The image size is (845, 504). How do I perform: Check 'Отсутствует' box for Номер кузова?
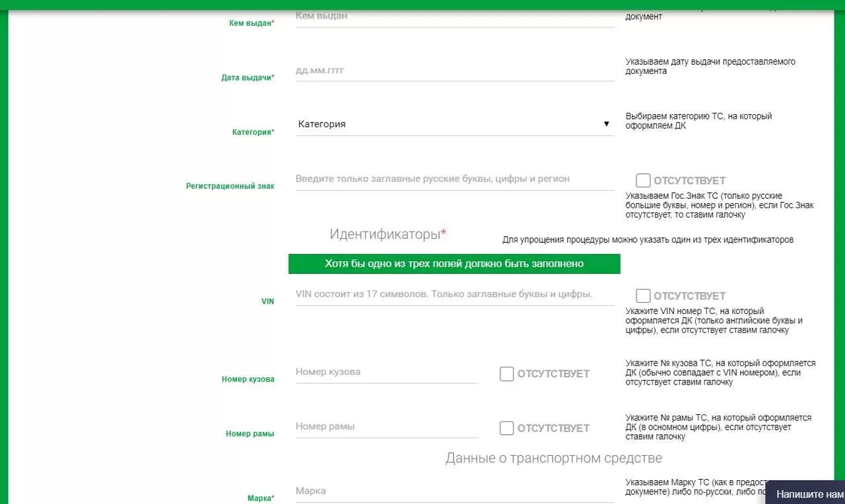(506, 374)
